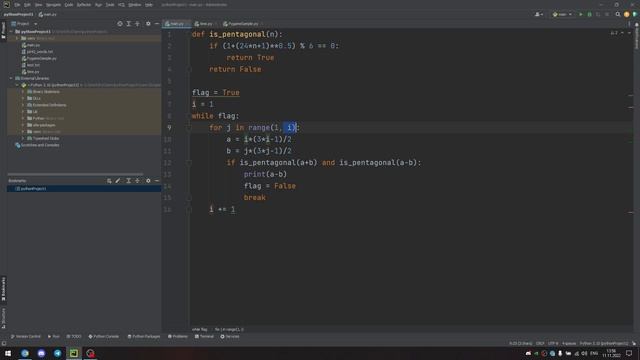
Task: Toggle the Structure tool window side tab
Action: [x=3, y=318]
